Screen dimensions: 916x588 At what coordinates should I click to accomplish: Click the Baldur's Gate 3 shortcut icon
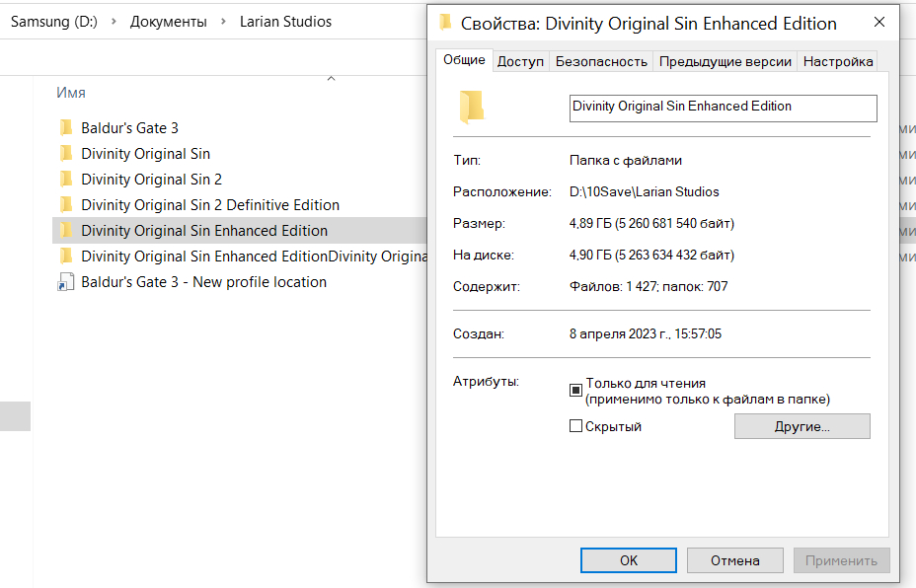click(66, 282)
